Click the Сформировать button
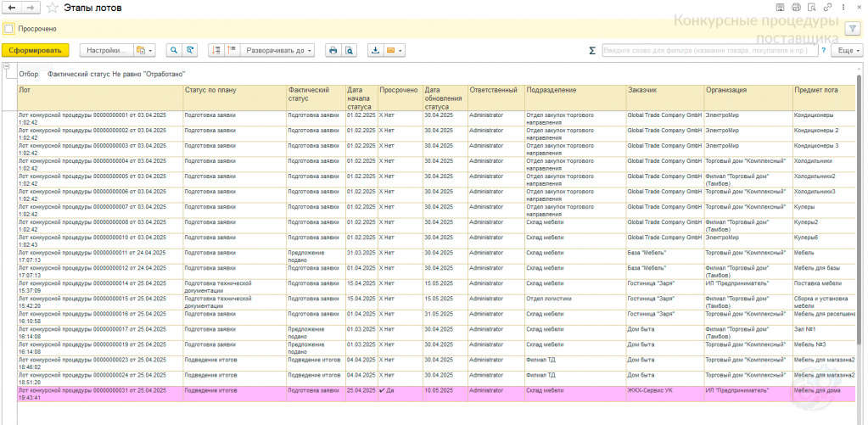Viewport: 868px width, 425px height. pos(36,50)
